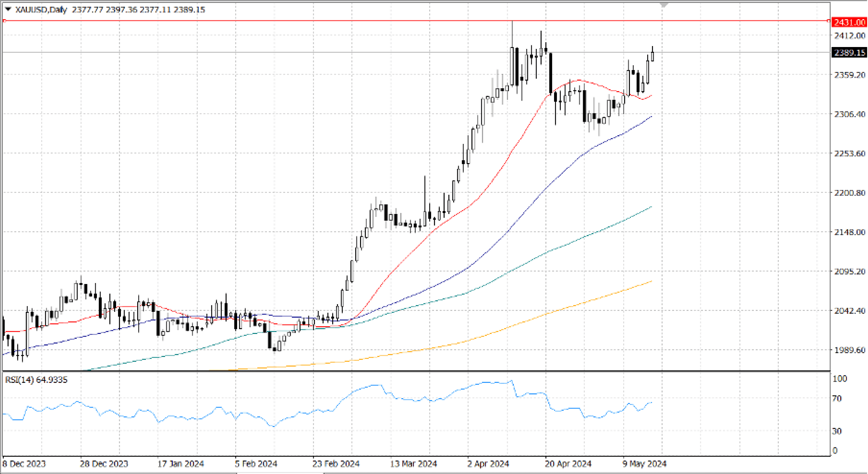This screenshot has height=474, width=868.
Task: Click the right anchor handle of red line
Action: pos(829,21)
